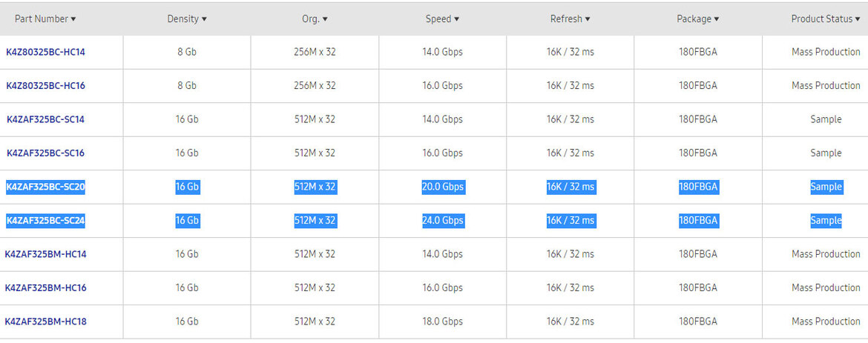
Task: Click 512M x 32 in K4ZAF325BC-SC14 row
Action: (x=315, y=119)
